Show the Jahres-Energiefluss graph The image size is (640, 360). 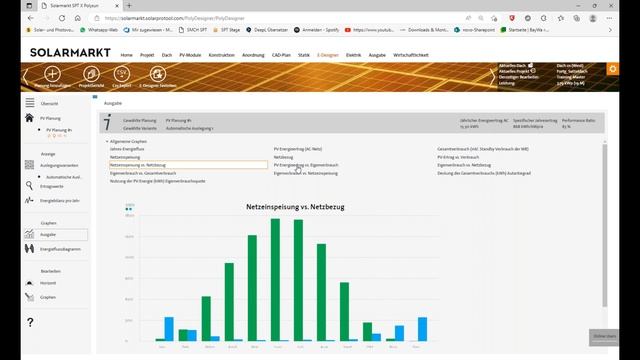(127, 149)
